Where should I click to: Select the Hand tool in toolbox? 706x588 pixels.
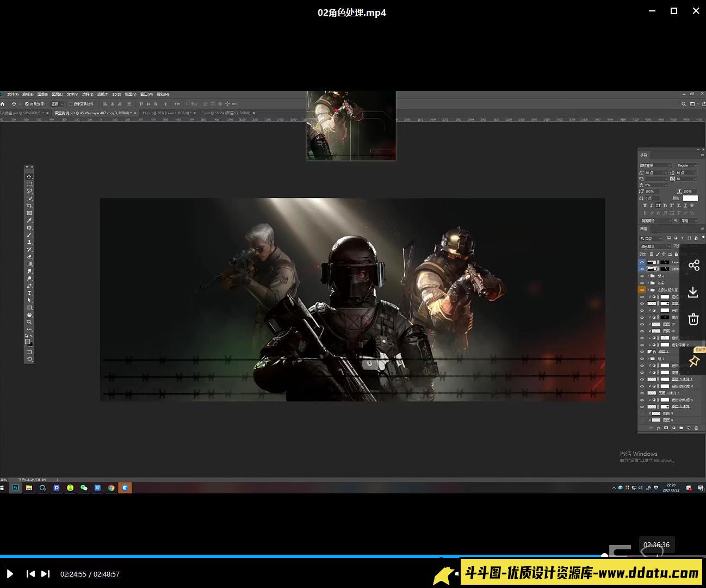click(x=29, y=314)
